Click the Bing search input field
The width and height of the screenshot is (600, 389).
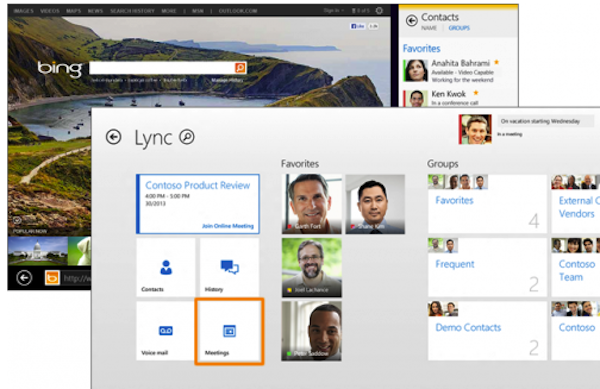pyautogui.click(x=162, y=68)
